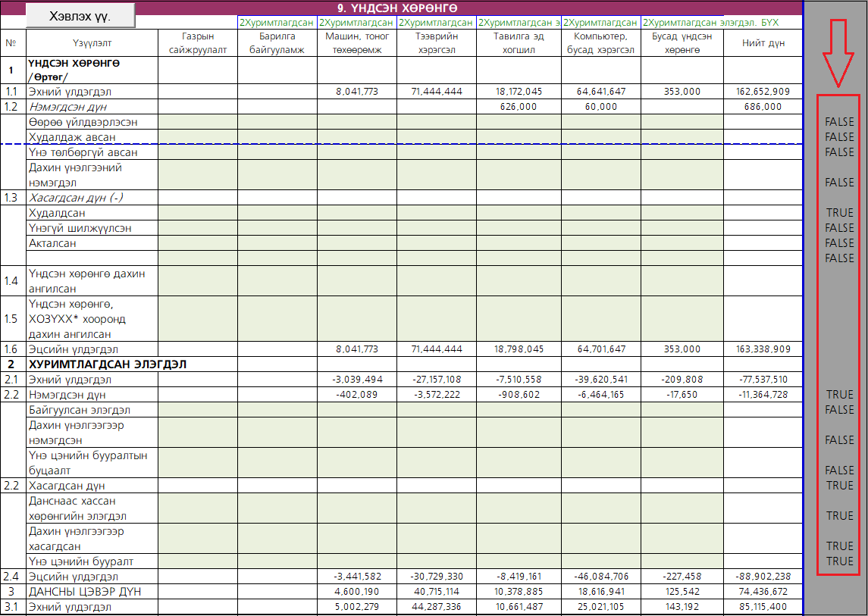Select the red down arrow shape
868x616 pixels.
click(838, 52)
